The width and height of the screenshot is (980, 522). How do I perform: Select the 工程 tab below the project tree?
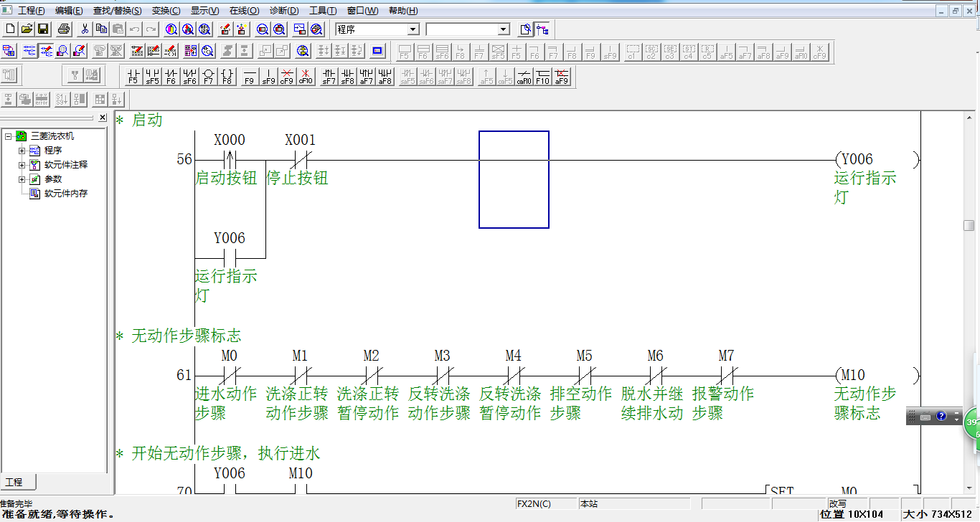[17, 482]
